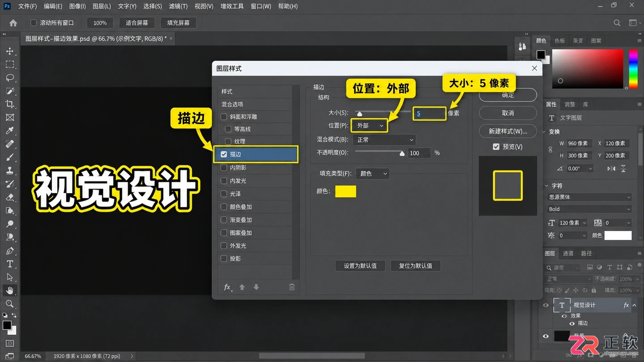Select the Lasso tool
The width and height of the screenshot is (644, 362).
10,78
